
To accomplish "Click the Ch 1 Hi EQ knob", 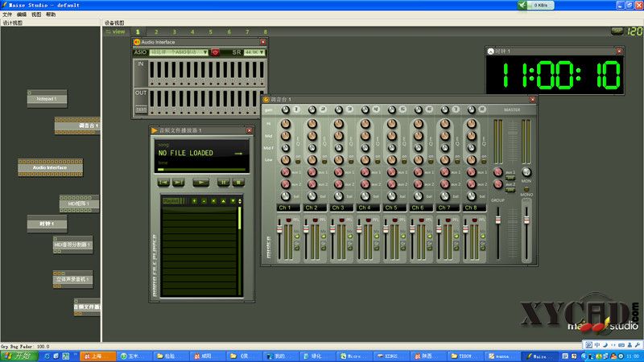I will [x=286, y=124].
